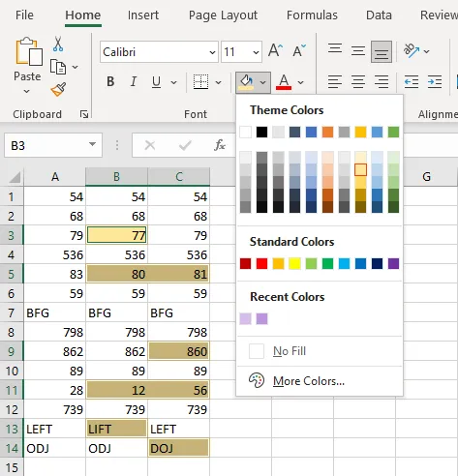The height and width of the screenshot is (476, 458).
Task: Open the File tab
Action: [x=24, y=15]
